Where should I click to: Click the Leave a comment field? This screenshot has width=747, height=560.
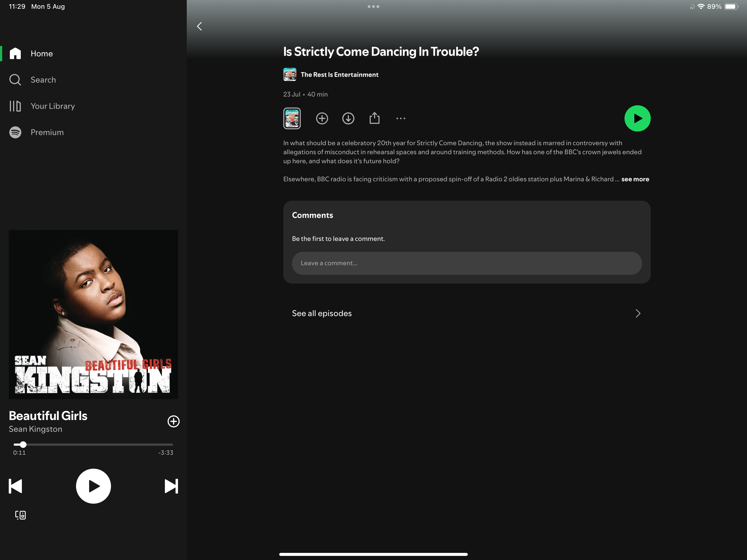tap(467, 263)
